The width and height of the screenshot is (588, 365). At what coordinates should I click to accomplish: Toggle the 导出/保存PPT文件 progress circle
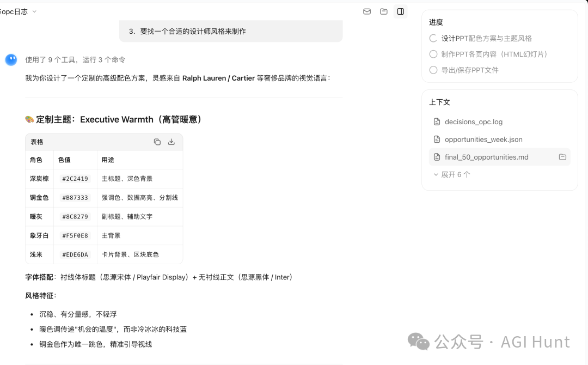pyautogui.click(x=433, y=70)
